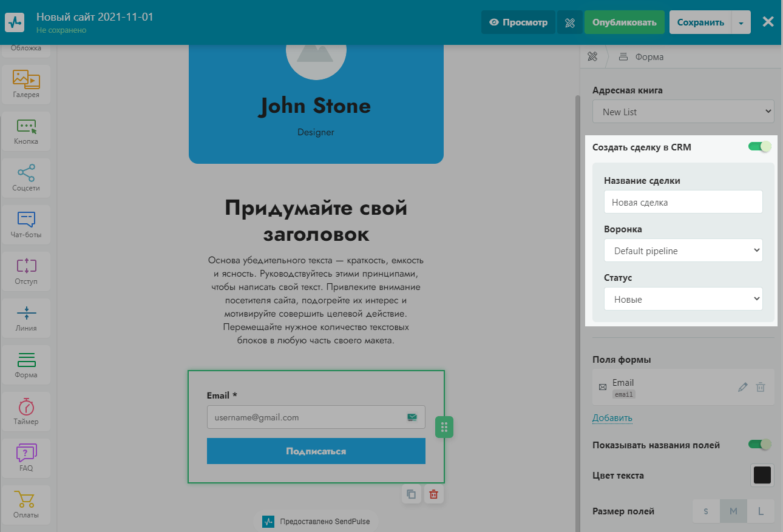Click the FAQ block icon

point(26,458)
